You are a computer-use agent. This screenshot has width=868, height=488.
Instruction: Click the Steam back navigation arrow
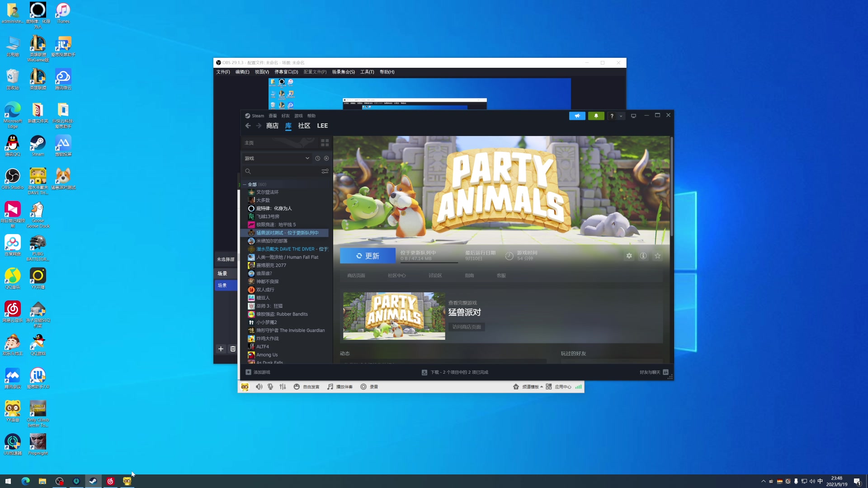pyautogui.click(x=248, y=126)
